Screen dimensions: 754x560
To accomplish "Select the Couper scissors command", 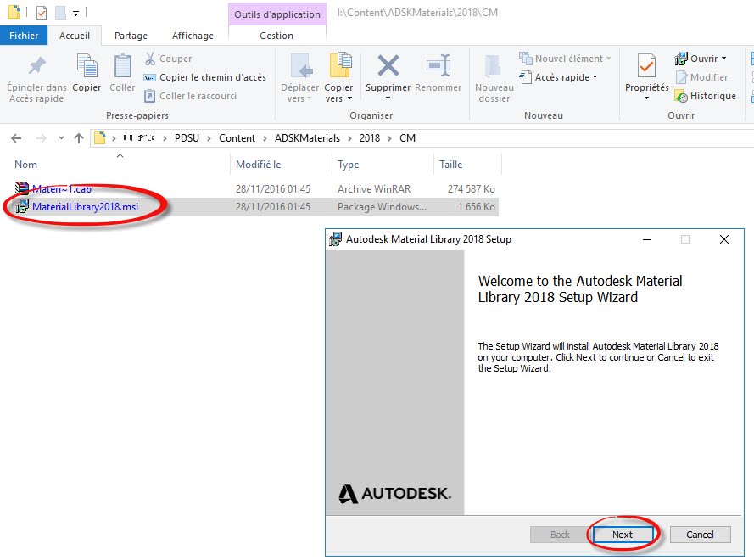I will click(168, 59).
